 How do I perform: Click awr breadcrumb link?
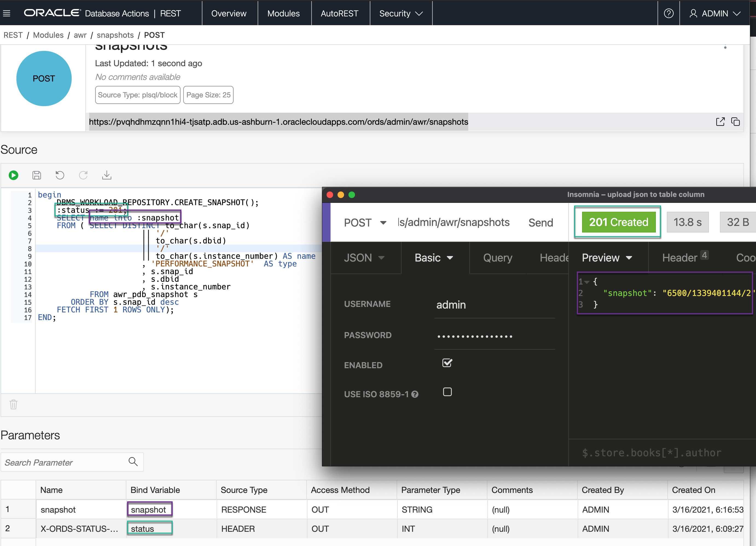click(x=80, y=35)
